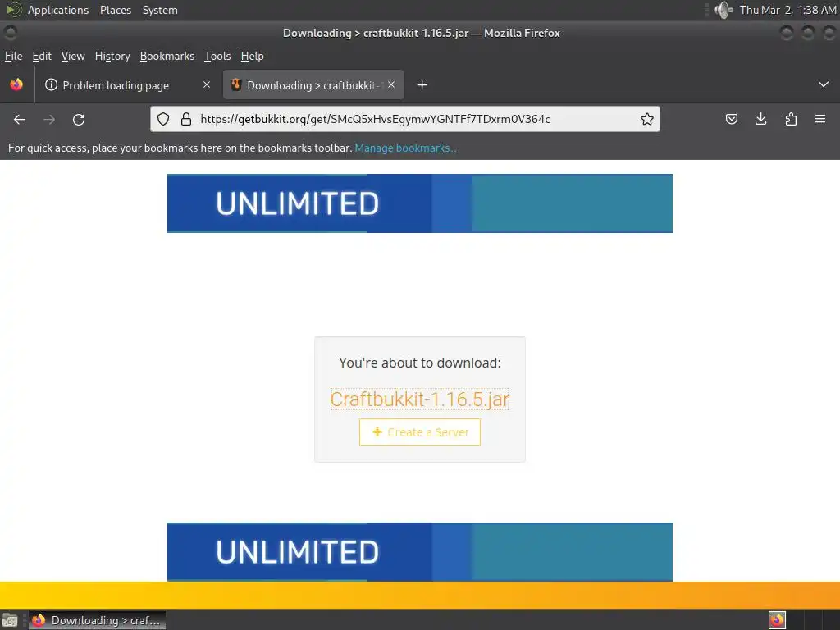Image resolution: width=840 pixels, height=630 pixels.
Task: Open a new tab
Action: tap(422, 85)
